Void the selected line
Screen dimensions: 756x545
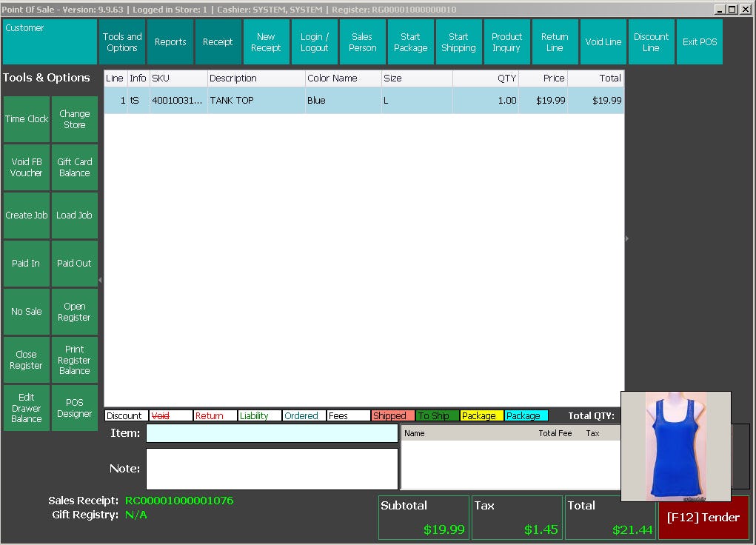tap(603, 42)
